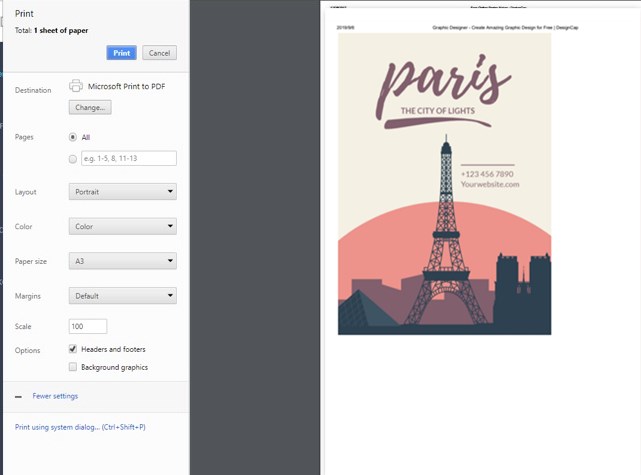The height and width of the screenshot is (475, 641).
Task: Open Print using system dialog link
Action: pyautogui.click(x=80, y=427)
